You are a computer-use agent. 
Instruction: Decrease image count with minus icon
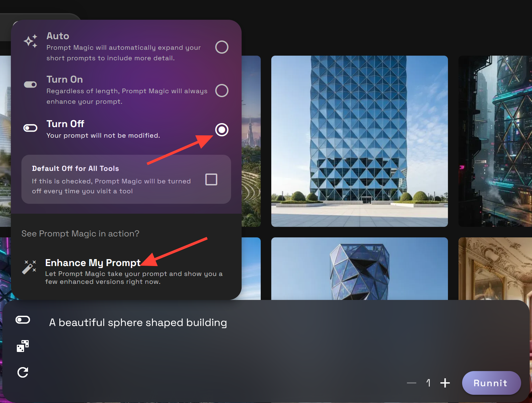pos(411,383)
